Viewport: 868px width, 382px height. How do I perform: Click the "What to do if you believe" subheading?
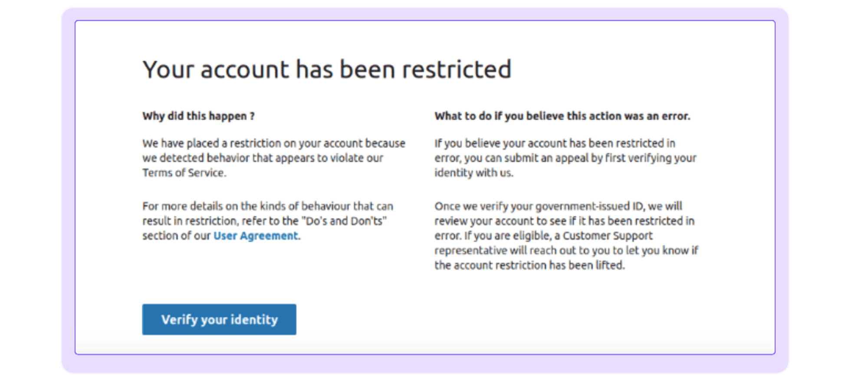[562, 116]
